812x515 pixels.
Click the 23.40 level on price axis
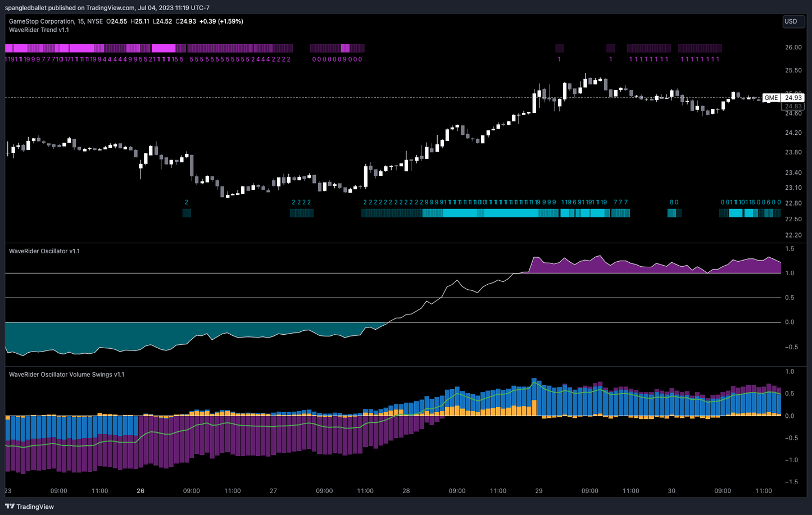(x=793, y=172)
